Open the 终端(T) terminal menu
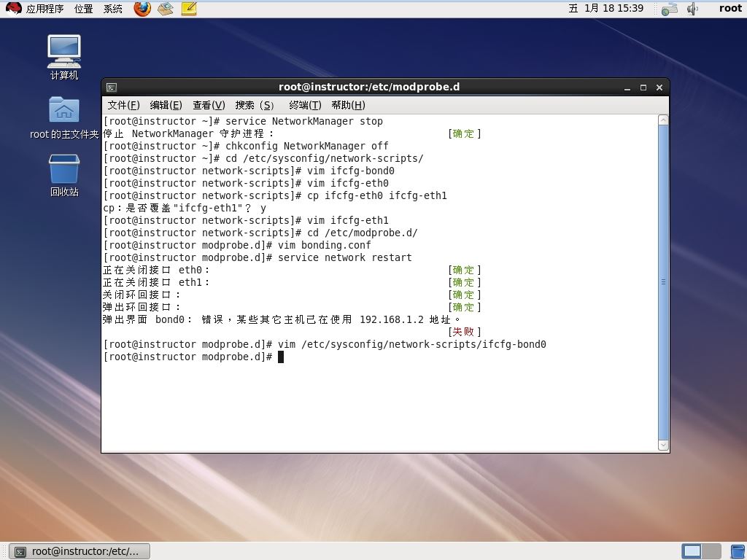The height and width of the screenshot is (560, 747). coord(305,105)
